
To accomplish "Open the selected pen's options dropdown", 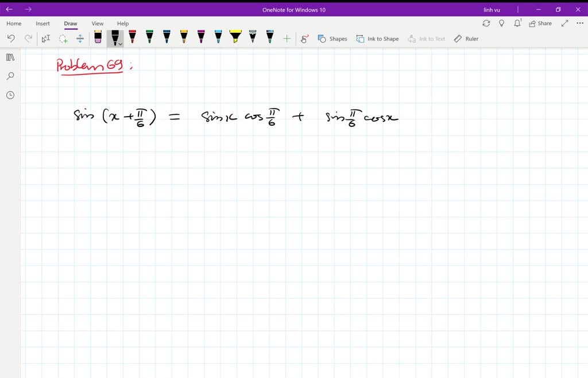I will point(119,43).
